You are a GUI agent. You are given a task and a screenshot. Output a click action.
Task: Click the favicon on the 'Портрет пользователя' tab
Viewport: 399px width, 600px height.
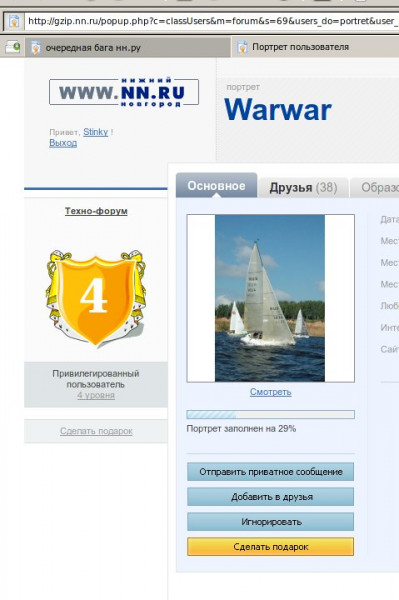(x=243, y=47)
